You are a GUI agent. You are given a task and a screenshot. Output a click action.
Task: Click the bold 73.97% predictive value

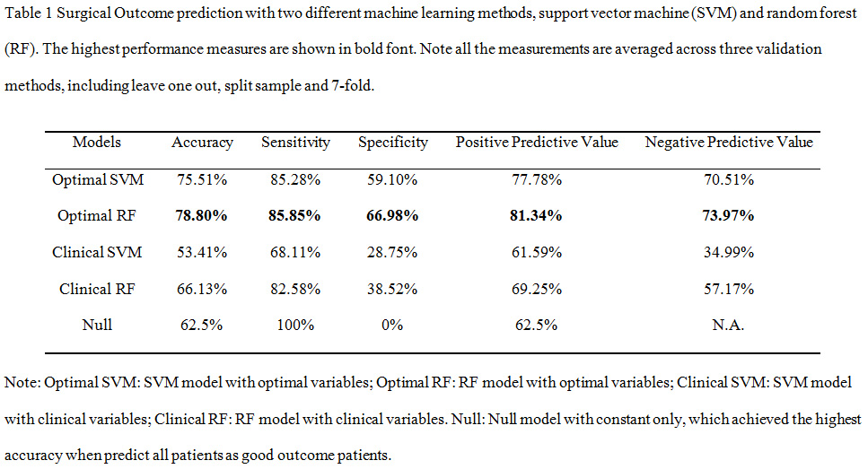coord(729,215)
